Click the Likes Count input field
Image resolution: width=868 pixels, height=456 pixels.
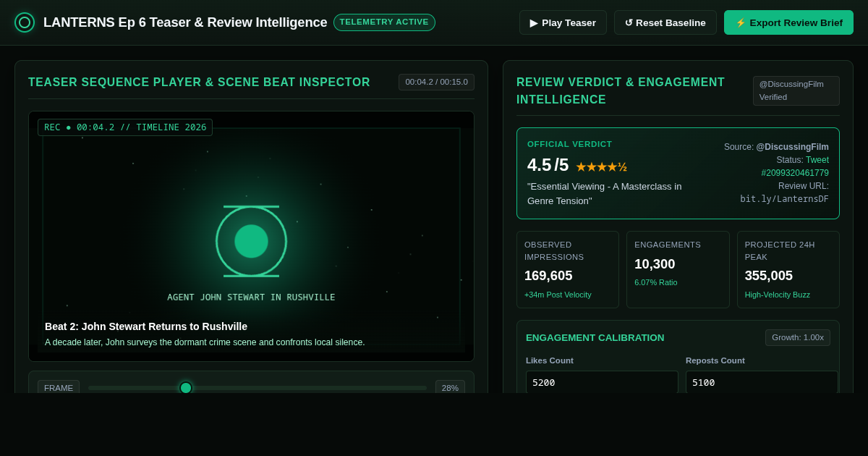[602, 382]
